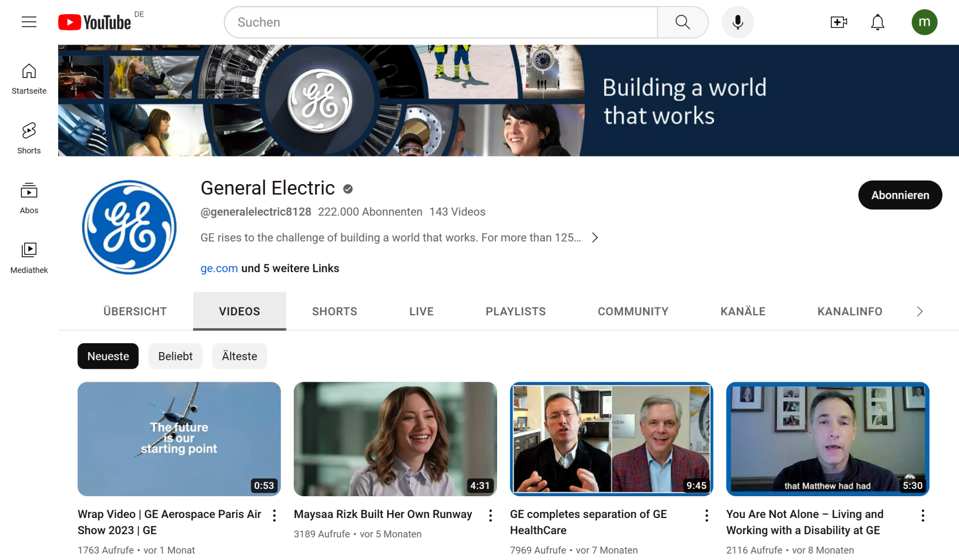Screen dimensions: 959x560
Task: Open options for Maysaa Rizk video
Action: pyautogui.click(x=490, y=515)
